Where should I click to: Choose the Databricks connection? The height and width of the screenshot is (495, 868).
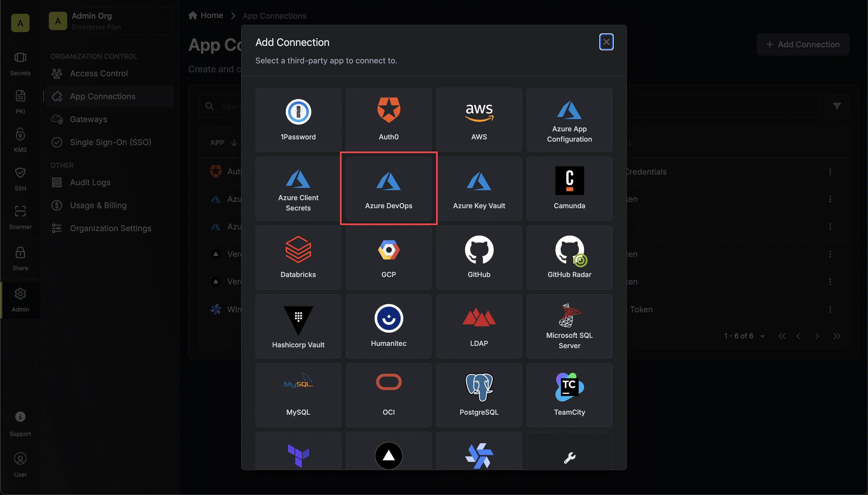(x=298, y=257)
